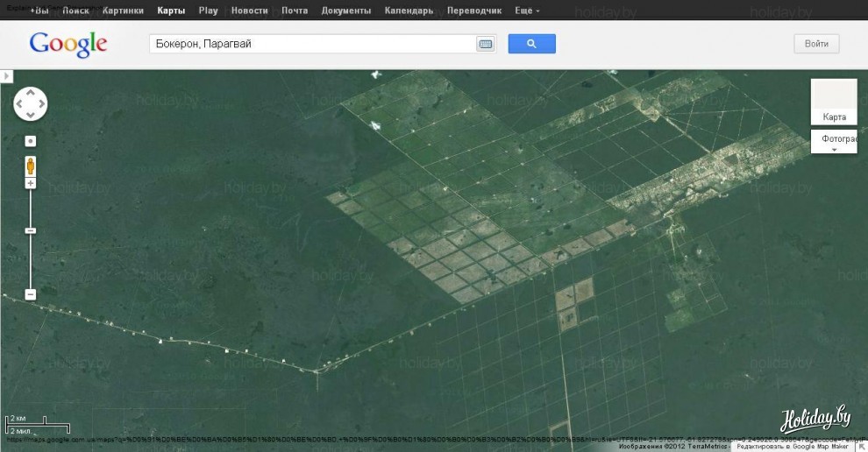Pan the map up with the arrow
The width and height of the screenshot is (868, 452).
[31, 93]
